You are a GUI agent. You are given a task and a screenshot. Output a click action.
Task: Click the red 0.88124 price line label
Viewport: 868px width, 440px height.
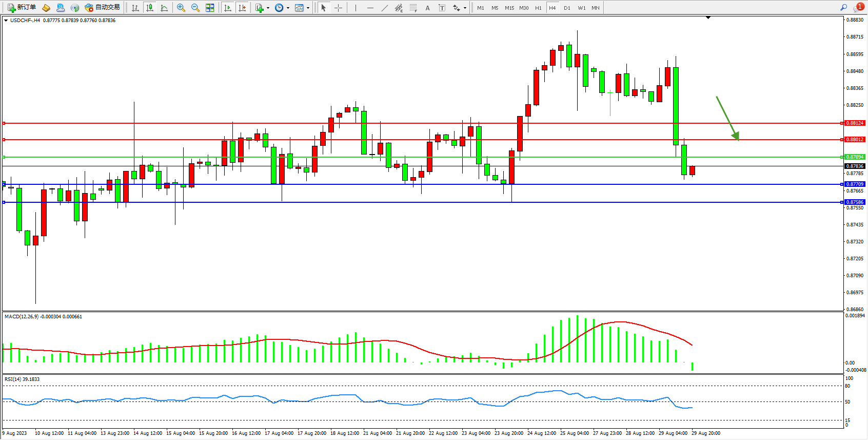[855, 123]
